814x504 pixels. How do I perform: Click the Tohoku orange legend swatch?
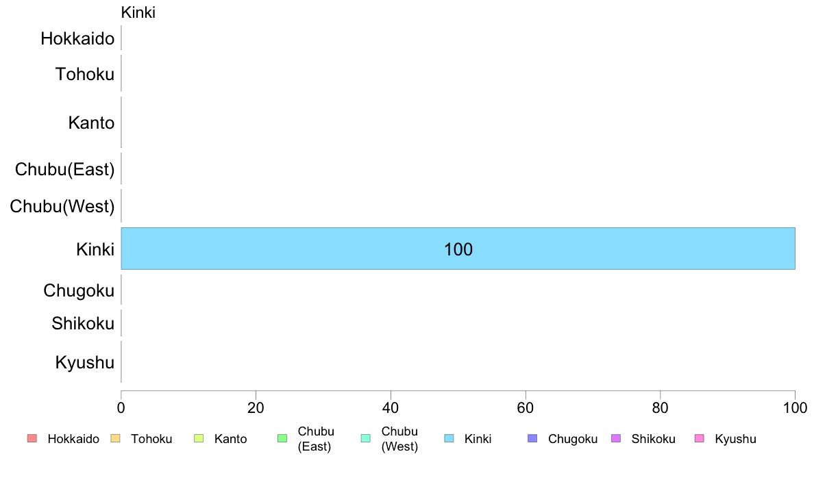[115, 438]
